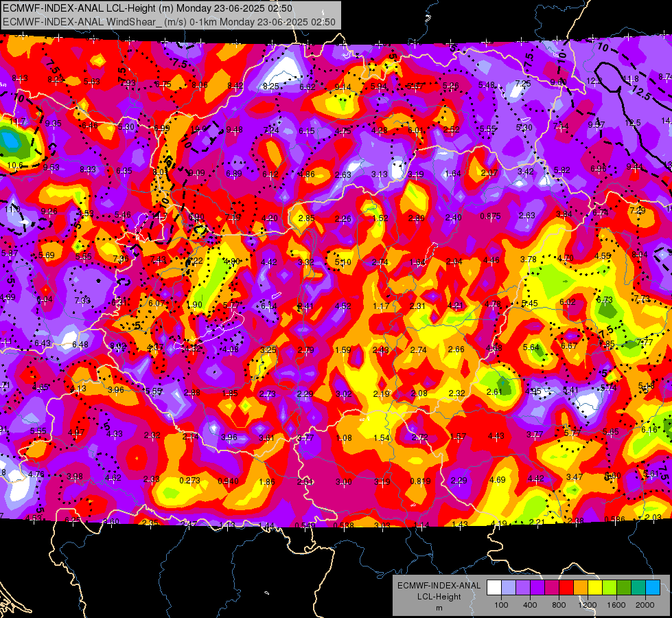Click the wind shear value 4.52
672x618 pixels.
[x=343, y=306]
